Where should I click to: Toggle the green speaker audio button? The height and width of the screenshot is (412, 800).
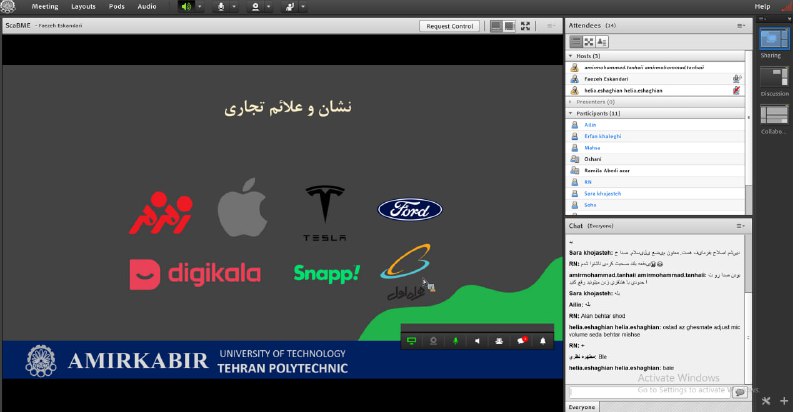186,7
